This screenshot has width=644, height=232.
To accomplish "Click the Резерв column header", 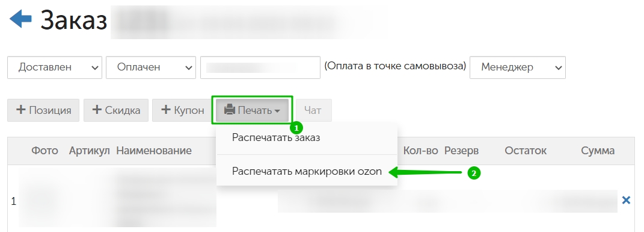I will tap(461, 151).
